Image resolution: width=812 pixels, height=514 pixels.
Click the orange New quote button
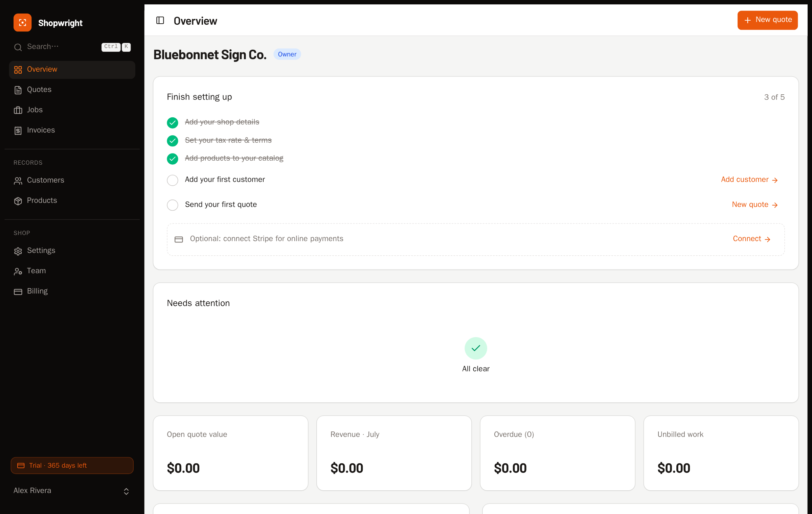click(x=767, y=20)
